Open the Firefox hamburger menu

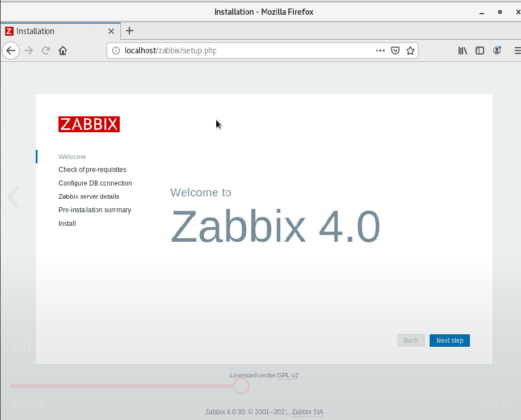tap(518, 51)
